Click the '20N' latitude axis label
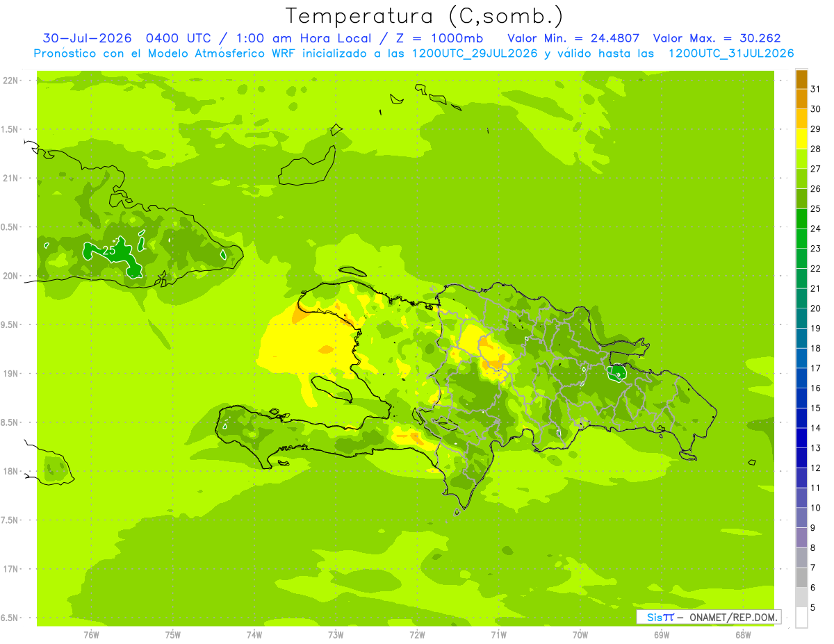 click(x=11, y=276)
